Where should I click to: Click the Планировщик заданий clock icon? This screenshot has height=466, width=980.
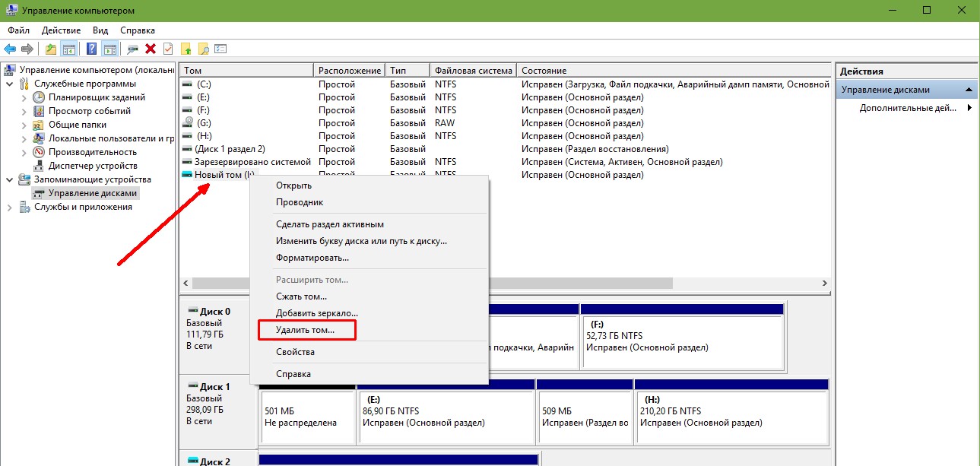tap(39, 97)
